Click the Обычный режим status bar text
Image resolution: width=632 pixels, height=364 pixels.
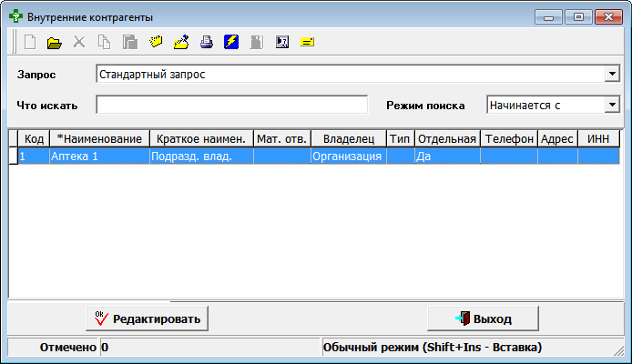[433, 347]
